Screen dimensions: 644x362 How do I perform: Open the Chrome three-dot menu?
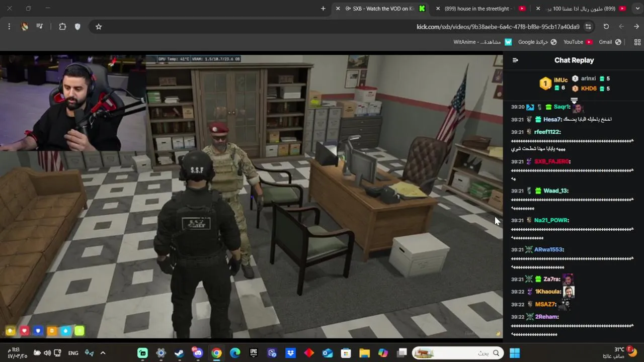pos(9,27)
